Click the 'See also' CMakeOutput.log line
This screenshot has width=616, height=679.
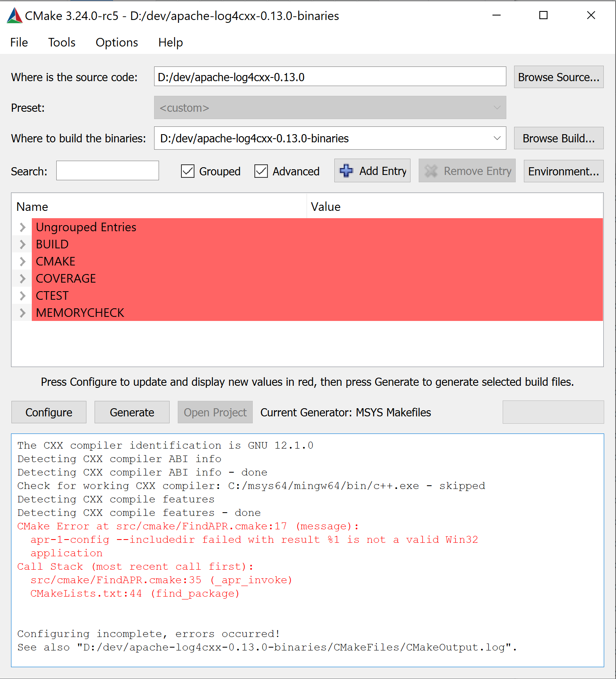(x=267, y=647)
